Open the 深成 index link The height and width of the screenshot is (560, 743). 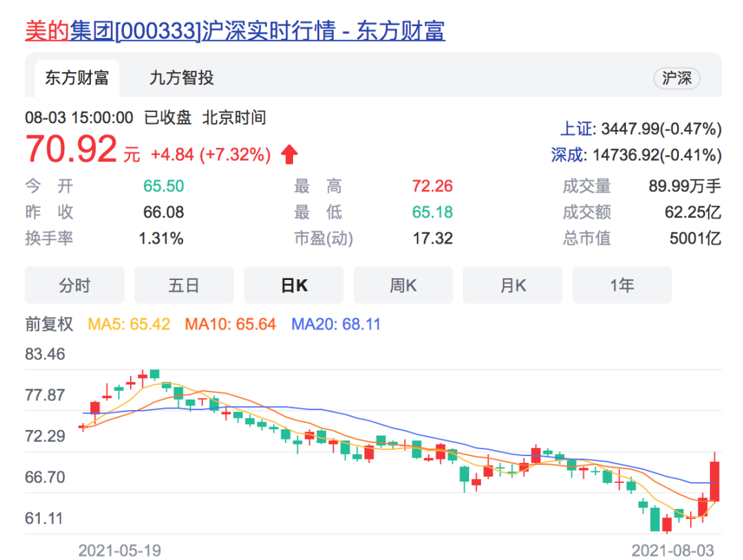click(x=566, y=155)
